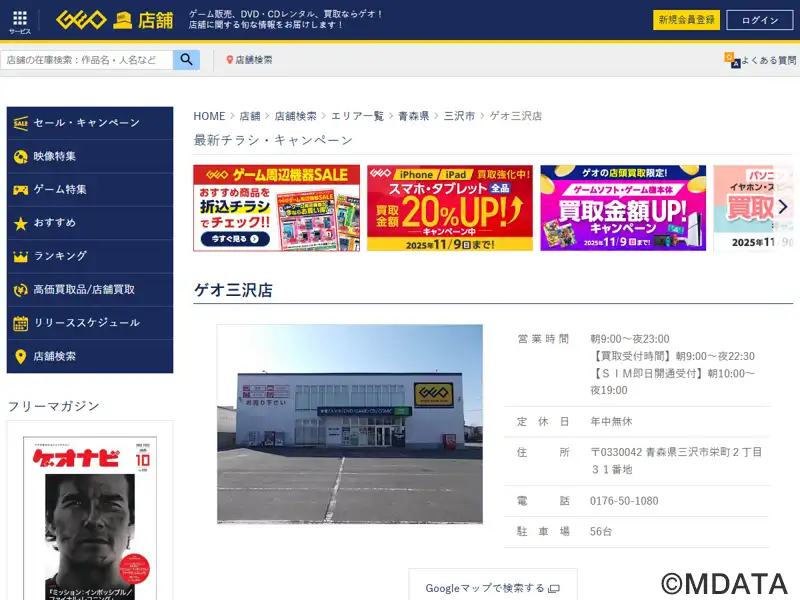Click the star icon for おすすめ
Screen dimensions: 800x600
(x=20, y=223)
